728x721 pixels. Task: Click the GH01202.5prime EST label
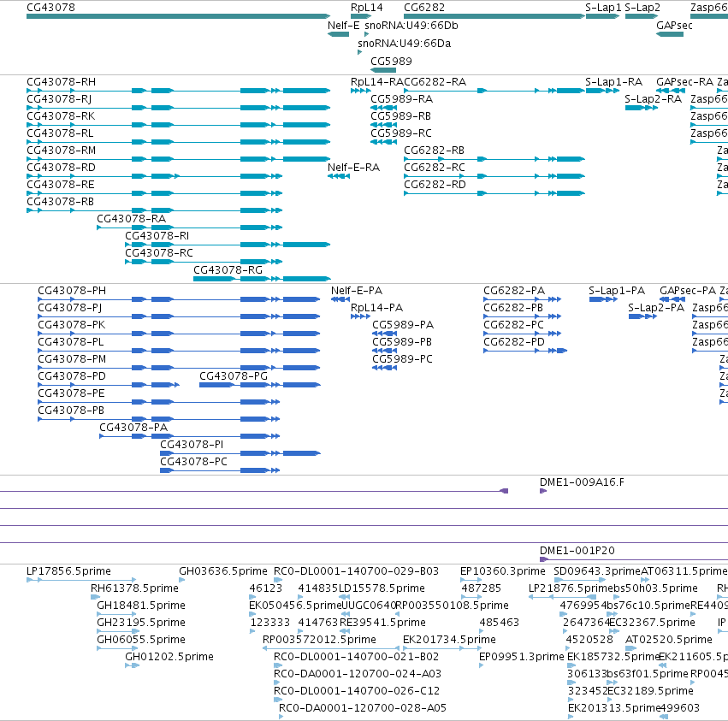[x=169, y=657]
